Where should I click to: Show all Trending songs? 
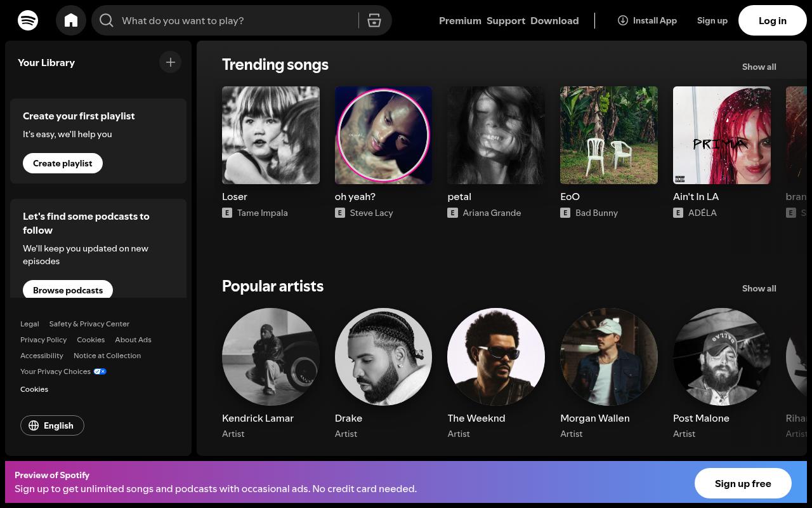click(x=759, y=67)
